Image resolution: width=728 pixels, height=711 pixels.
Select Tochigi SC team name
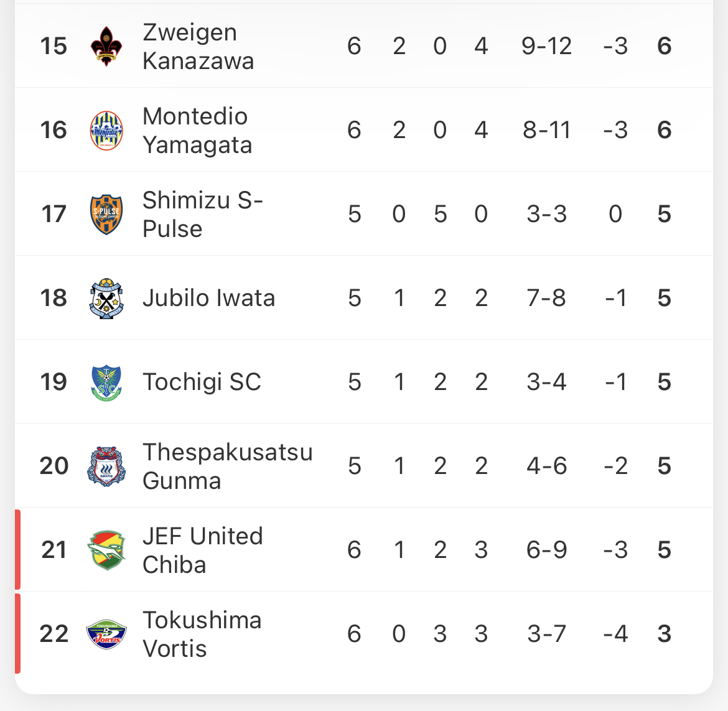[x=202, y=382]
